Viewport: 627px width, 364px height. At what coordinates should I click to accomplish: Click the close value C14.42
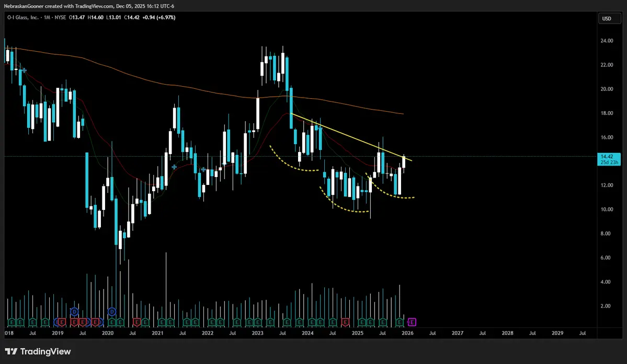click(x=132, y=18)
